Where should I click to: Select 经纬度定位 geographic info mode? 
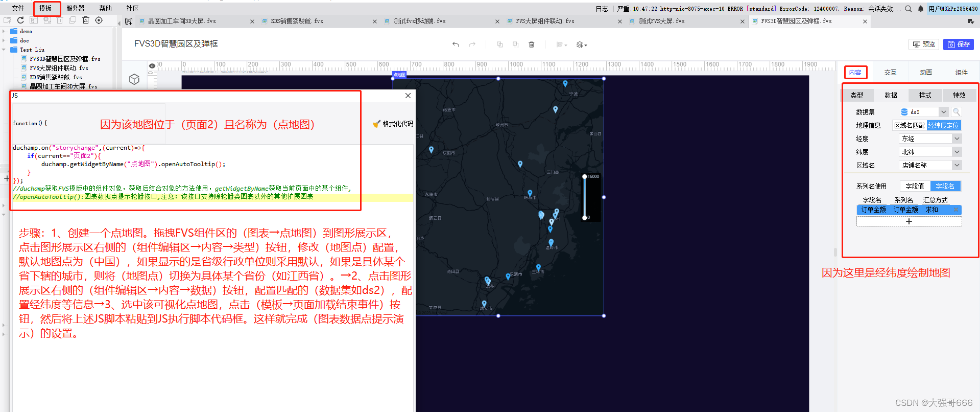943,125
